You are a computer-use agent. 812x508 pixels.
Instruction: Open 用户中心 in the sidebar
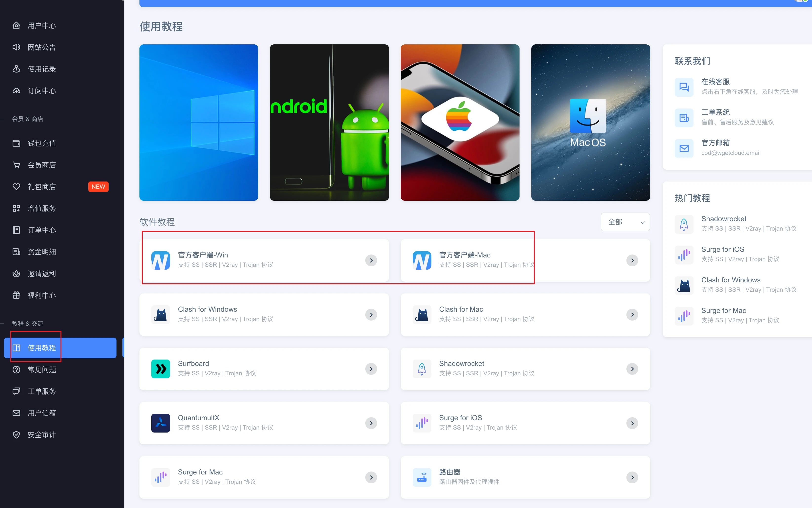pyautogui.click(x=42, y=26)
